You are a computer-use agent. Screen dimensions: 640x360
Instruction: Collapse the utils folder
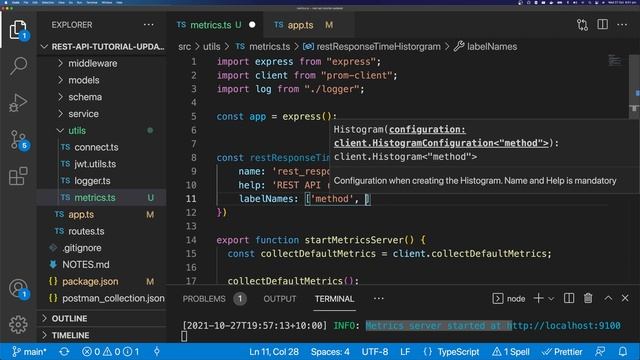77,130
